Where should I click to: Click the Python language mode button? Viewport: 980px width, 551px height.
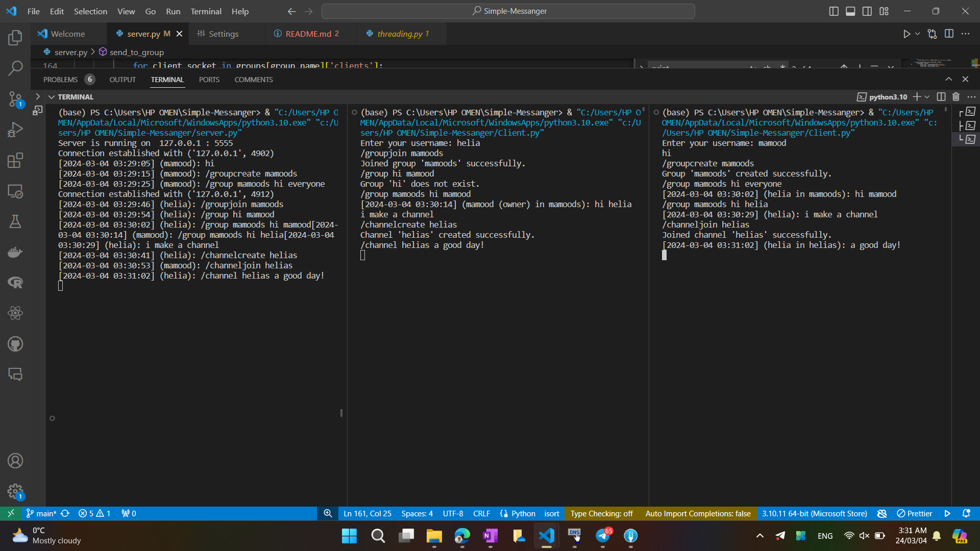coord(523,513)
